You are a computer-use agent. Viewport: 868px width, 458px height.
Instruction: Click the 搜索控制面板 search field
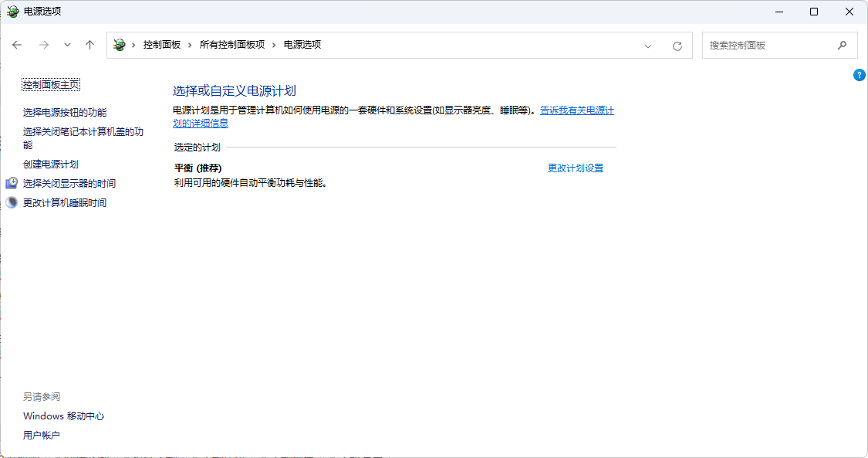(768, 46)
